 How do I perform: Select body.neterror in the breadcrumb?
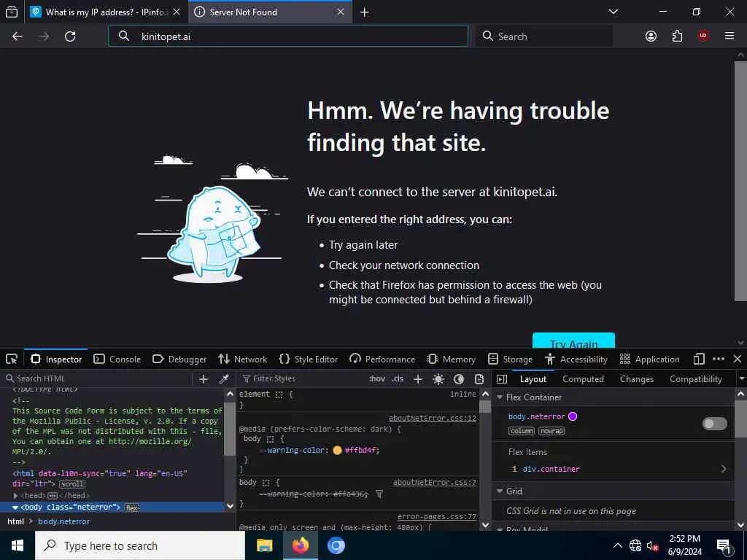tap(64, 521)
